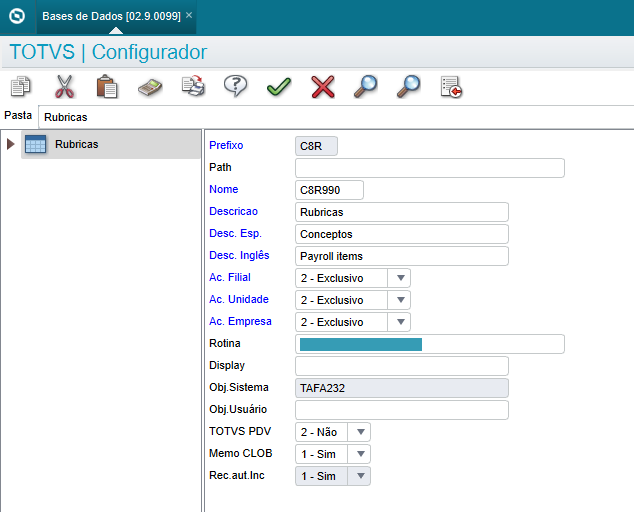
Task: Confirm with the green checkmark icon
Action: click(279, 87)
